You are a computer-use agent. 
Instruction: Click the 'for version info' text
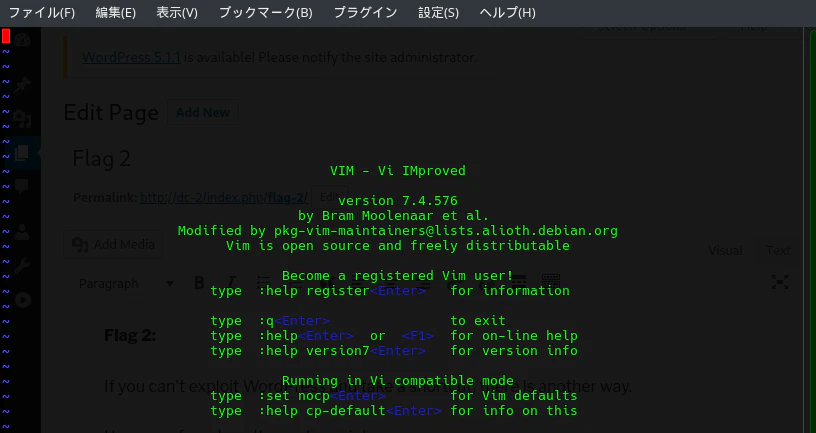click(x=514, y=351)
